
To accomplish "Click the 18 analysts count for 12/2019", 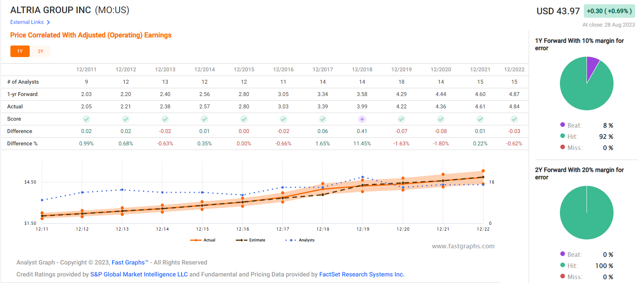I will tap(401, 82).
